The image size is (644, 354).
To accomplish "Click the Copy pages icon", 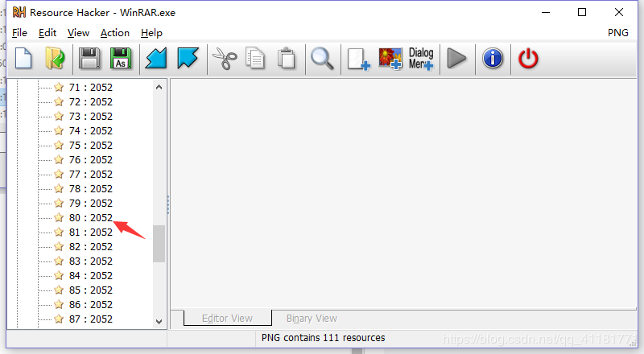I will pyautogui.click(x=255, y=59).
